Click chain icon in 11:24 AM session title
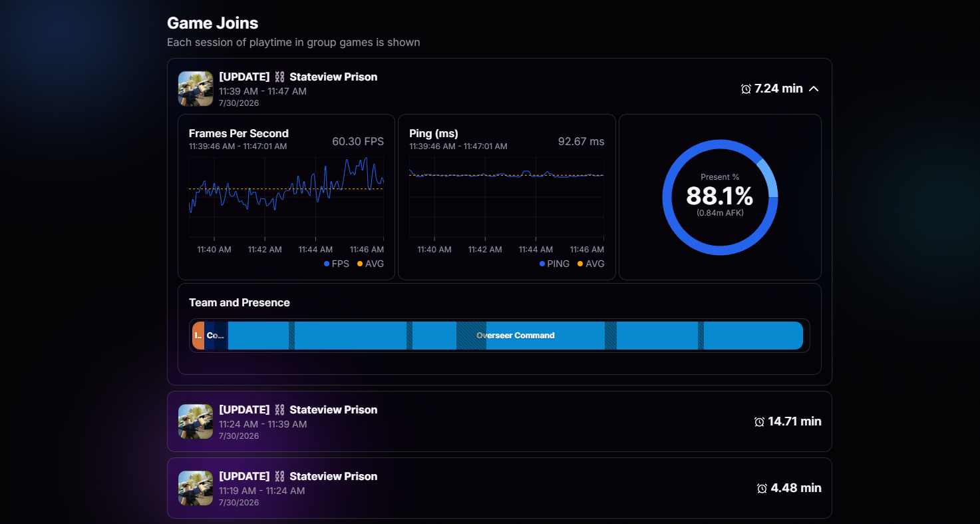The width and height of the screenshot is (980, 524). tap(279, 409)
